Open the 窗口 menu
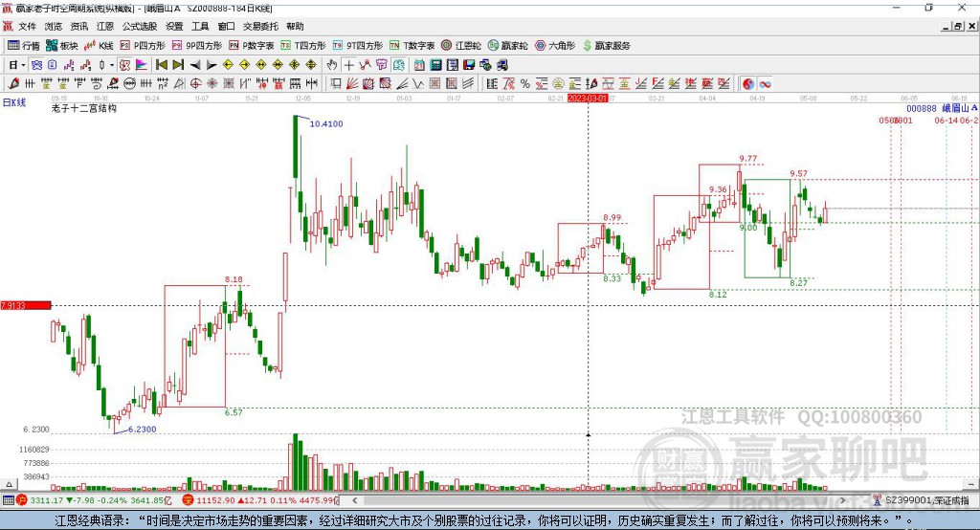This screenshot has width=980, height=530. point(226,26)
